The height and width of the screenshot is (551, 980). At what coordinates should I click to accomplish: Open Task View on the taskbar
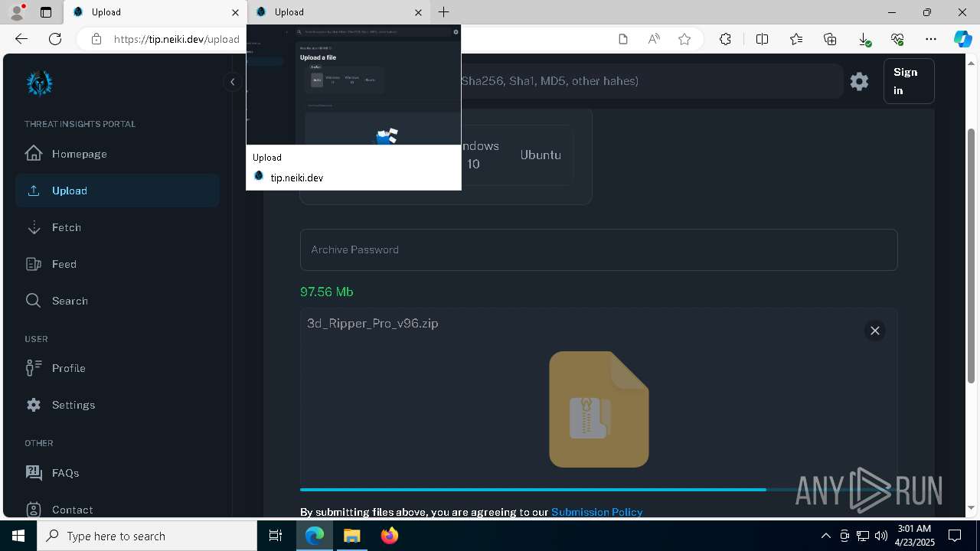point(276,536)
